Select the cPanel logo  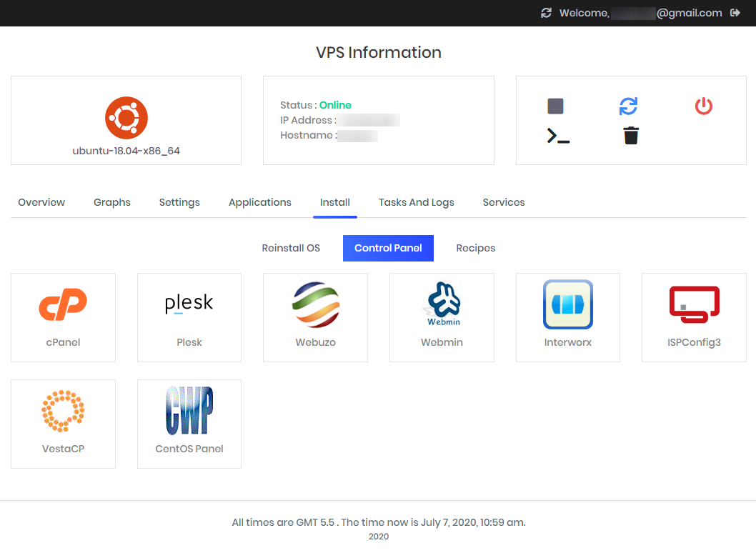pos(63,304)
